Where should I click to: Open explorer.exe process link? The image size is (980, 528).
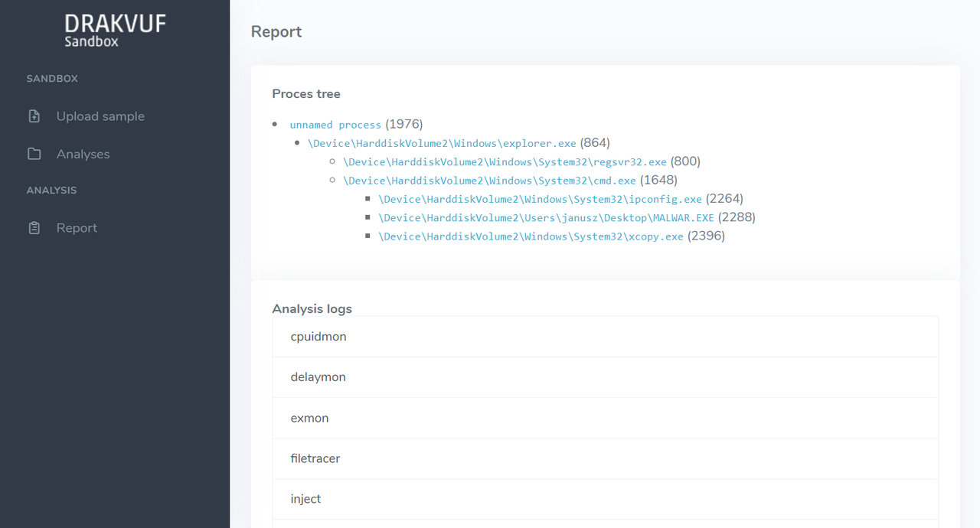click(442, 143)
